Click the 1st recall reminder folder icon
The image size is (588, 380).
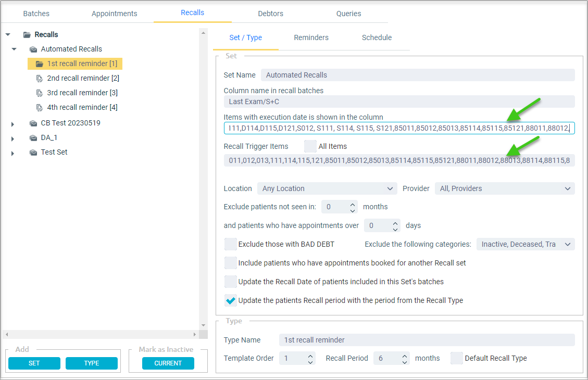coord(40,64)
